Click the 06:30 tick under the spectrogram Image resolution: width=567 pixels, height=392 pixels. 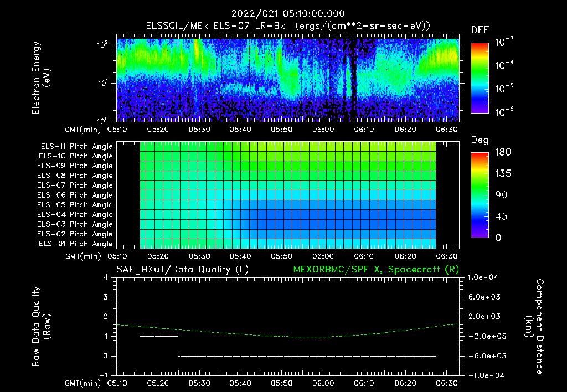coord(447,130)
